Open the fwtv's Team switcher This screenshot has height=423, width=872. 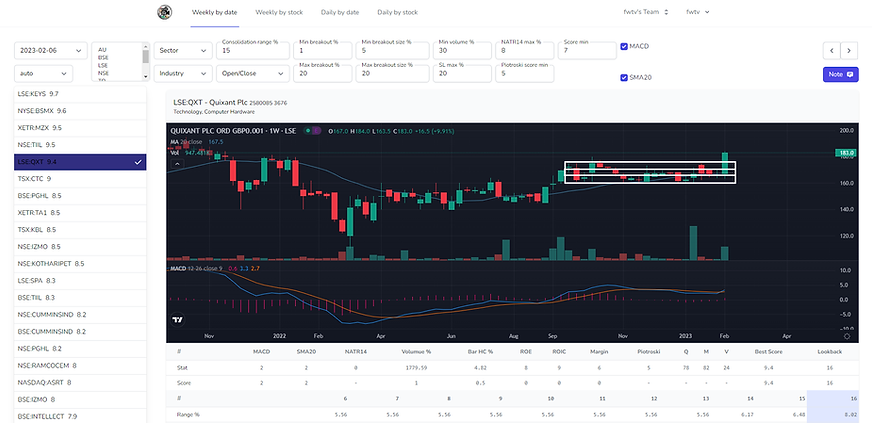646,12
